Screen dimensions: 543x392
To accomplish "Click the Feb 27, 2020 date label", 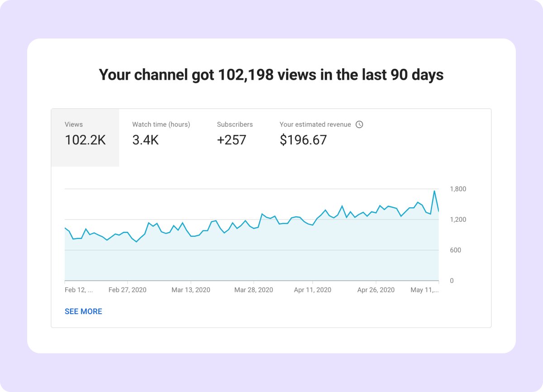I will [128, 290].
